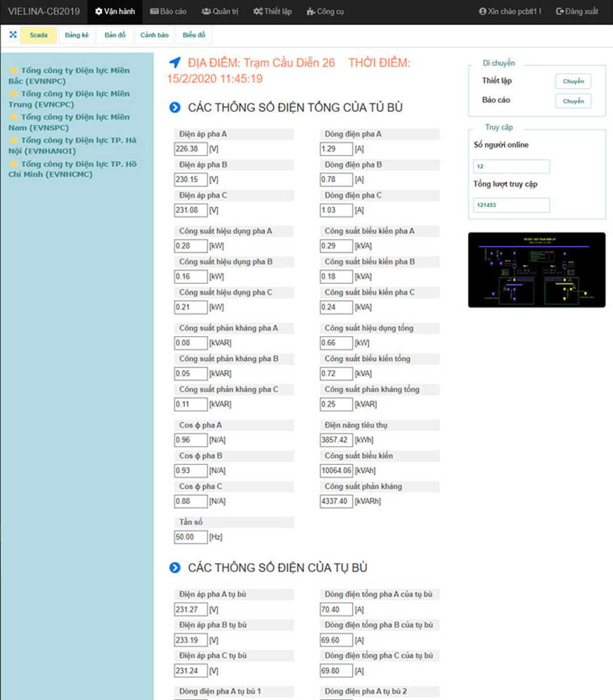Open the Công cụ menu
Screen dimensions: 613x700
(x=325, y=11)
